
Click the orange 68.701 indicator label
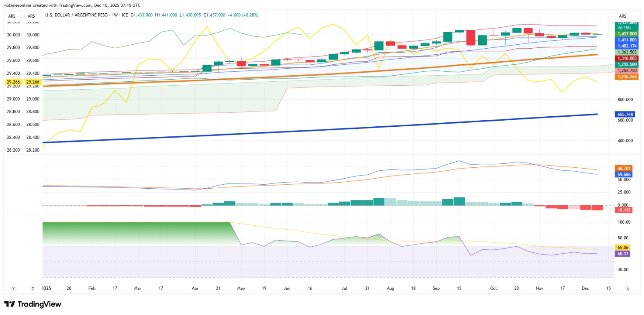pyautogui.click(x=624, y=168)
